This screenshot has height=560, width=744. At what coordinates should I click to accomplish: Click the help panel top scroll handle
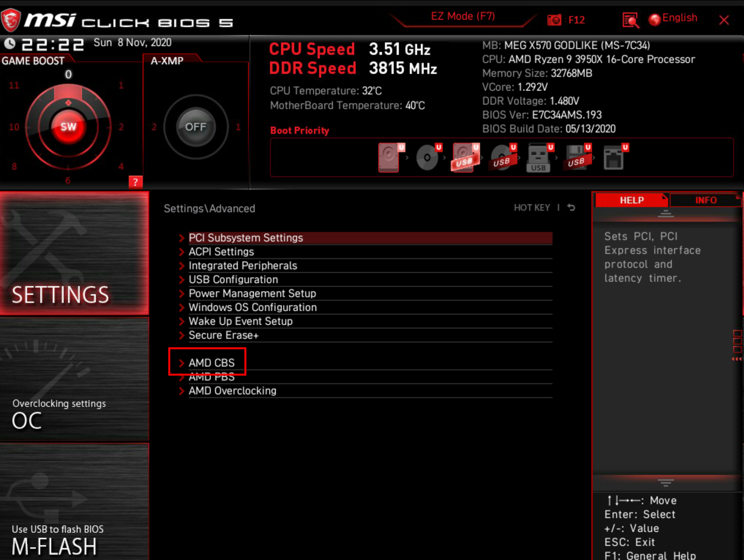[x=666, y=214]
